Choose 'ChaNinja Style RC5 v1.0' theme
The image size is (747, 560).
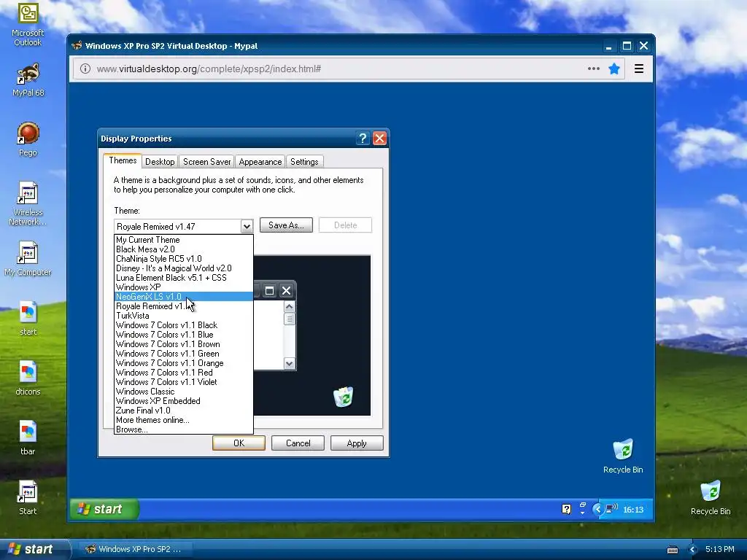pos(183,259)
